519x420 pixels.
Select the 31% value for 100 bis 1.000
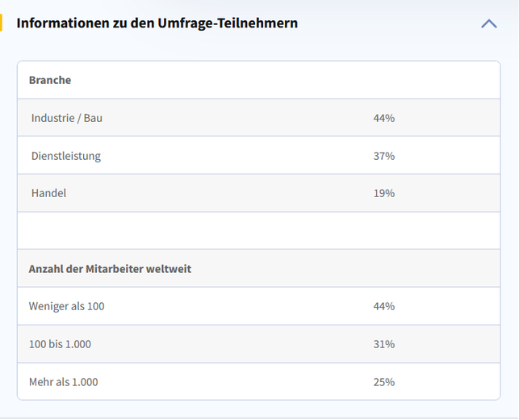tap(383, 344)
